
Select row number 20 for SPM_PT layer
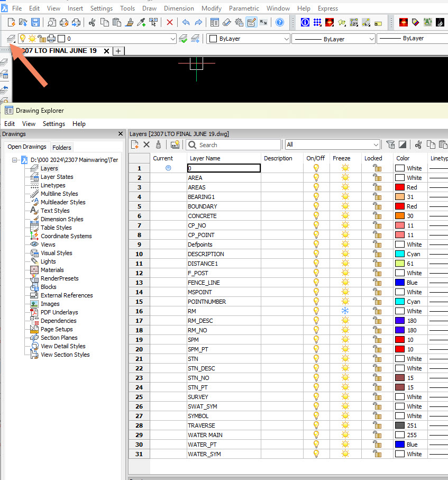[139, 349]
